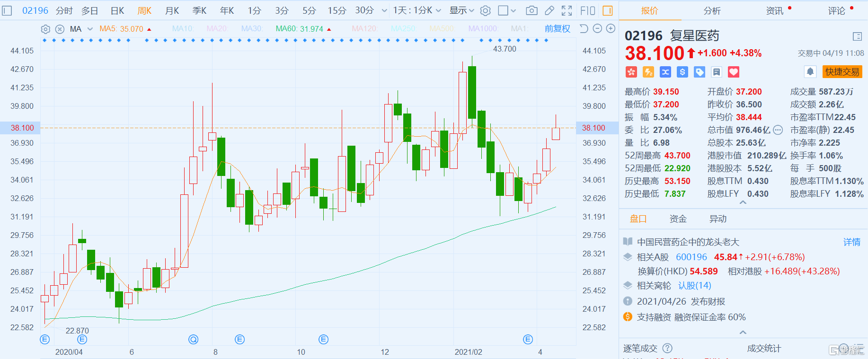Enter fullscreen chart mode

point(567,10)
